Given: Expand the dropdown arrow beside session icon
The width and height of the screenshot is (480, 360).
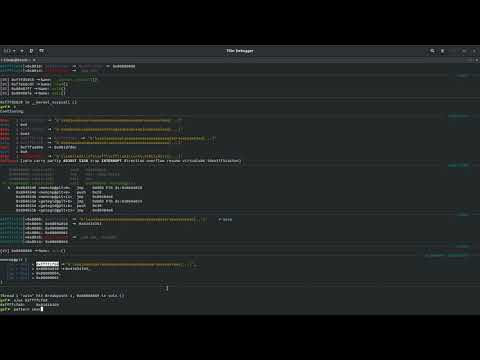Looking at the screenshot, I should pos(14,51).
